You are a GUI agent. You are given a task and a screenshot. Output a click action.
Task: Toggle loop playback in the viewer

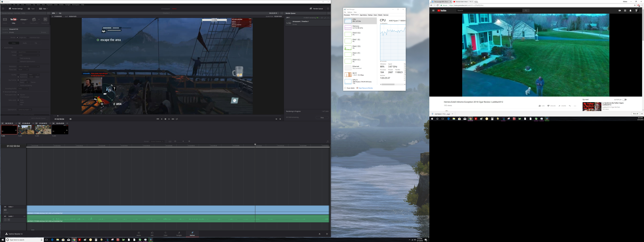177,119
